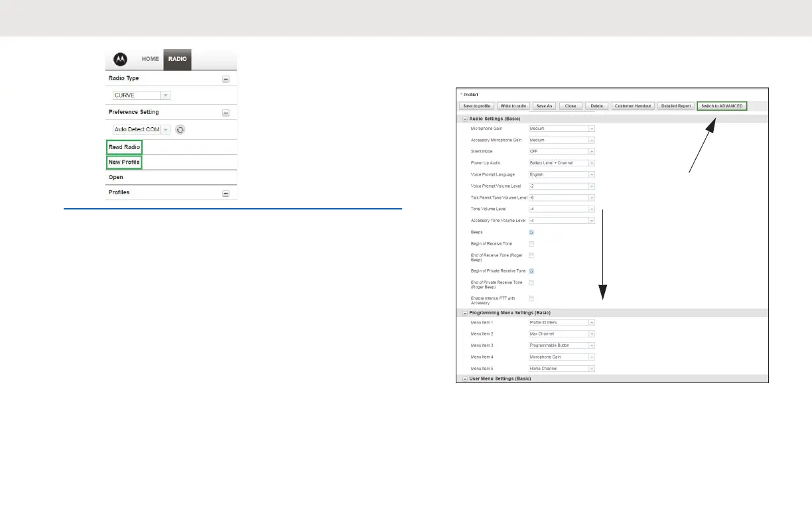Click Write to radio button
812x525 pixels.
point(514,106)
